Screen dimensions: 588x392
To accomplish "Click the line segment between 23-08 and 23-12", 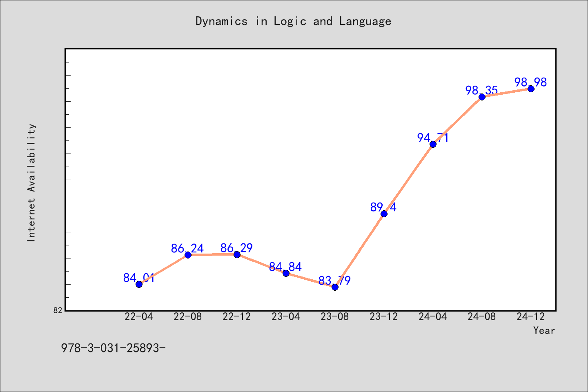I will (x=359, y=250).
